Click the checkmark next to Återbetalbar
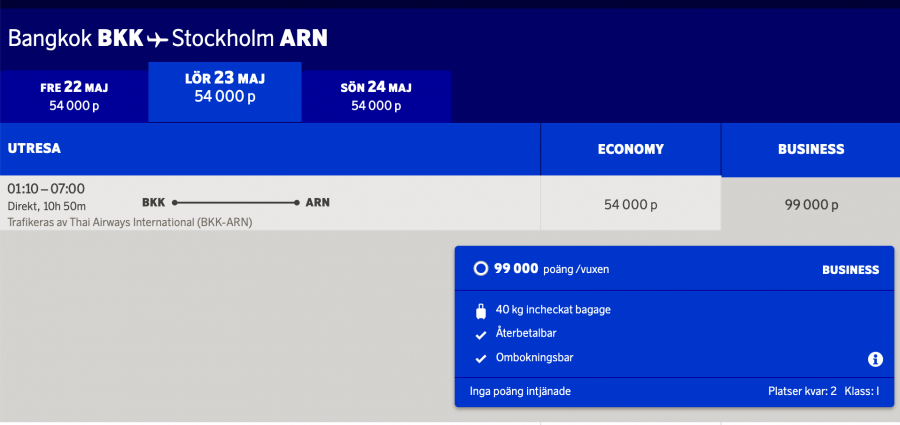 (480, 334)
